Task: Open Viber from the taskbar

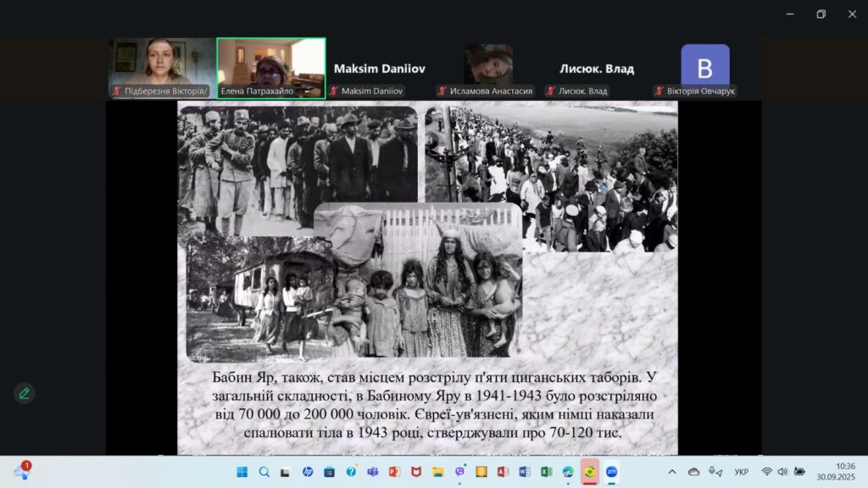Action: click(x=460, y=472)
